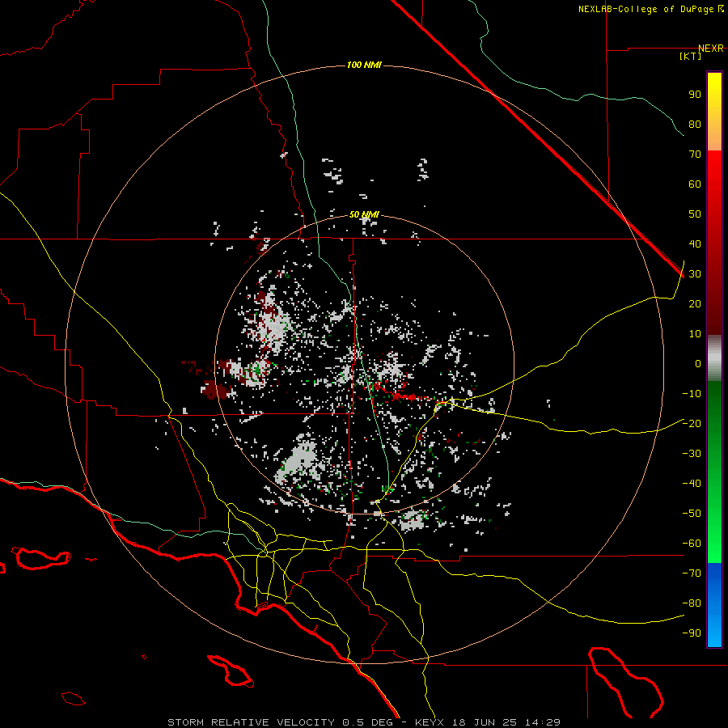
Task: Click the '20' value on velocity scale
Action: coord(695,304)
